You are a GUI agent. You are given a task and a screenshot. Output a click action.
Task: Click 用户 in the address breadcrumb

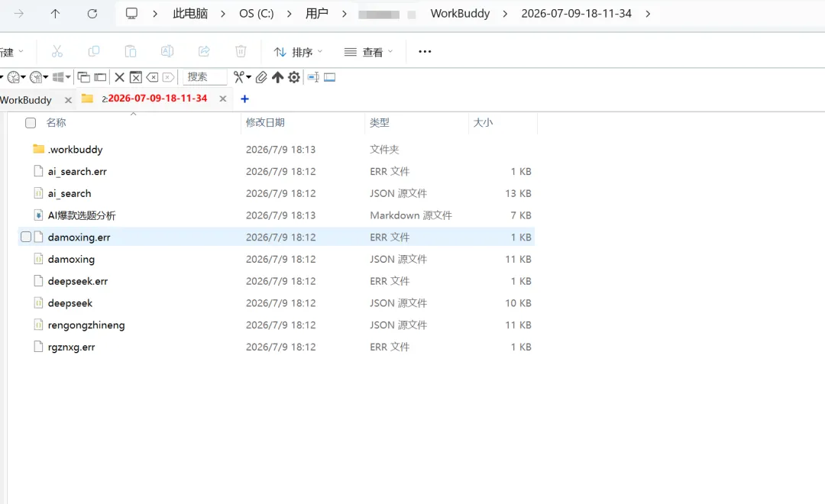[317, 14]
